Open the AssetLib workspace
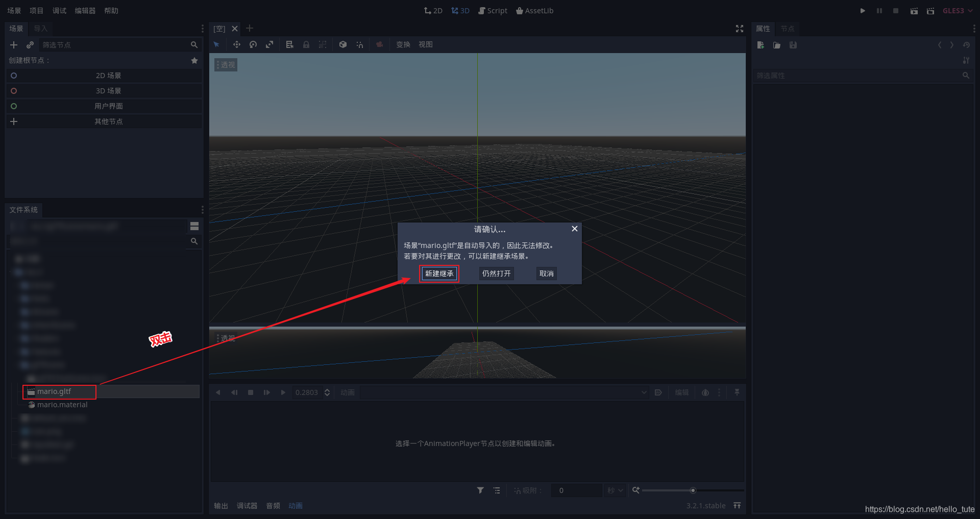This screenshot has height=519, width=980. 534,11
